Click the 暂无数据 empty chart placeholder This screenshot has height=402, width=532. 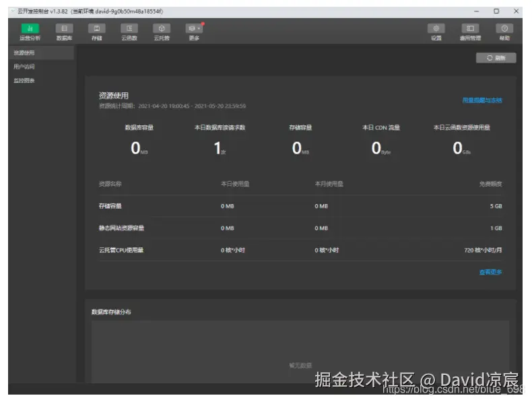300,366
